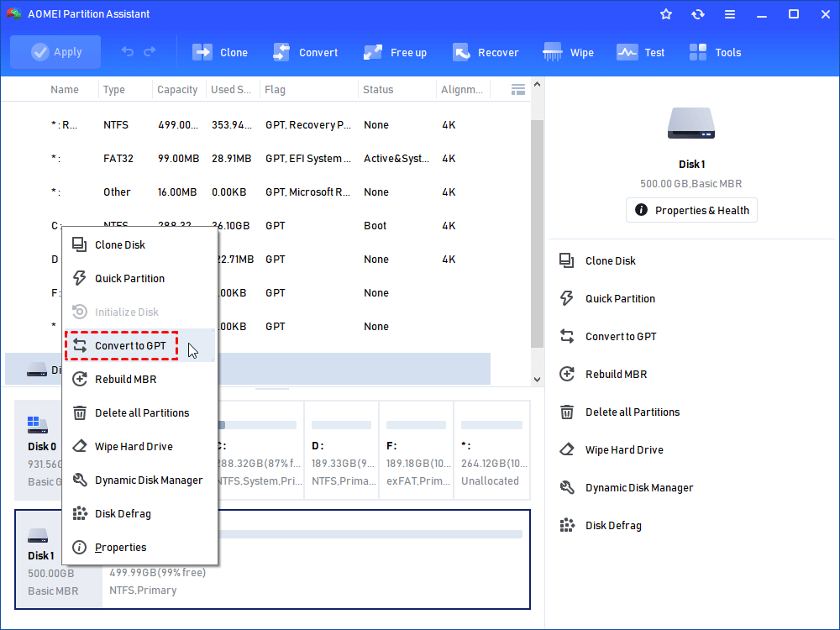
Task: Click the refresh icon in the title bar
Action: coord(697,14)
